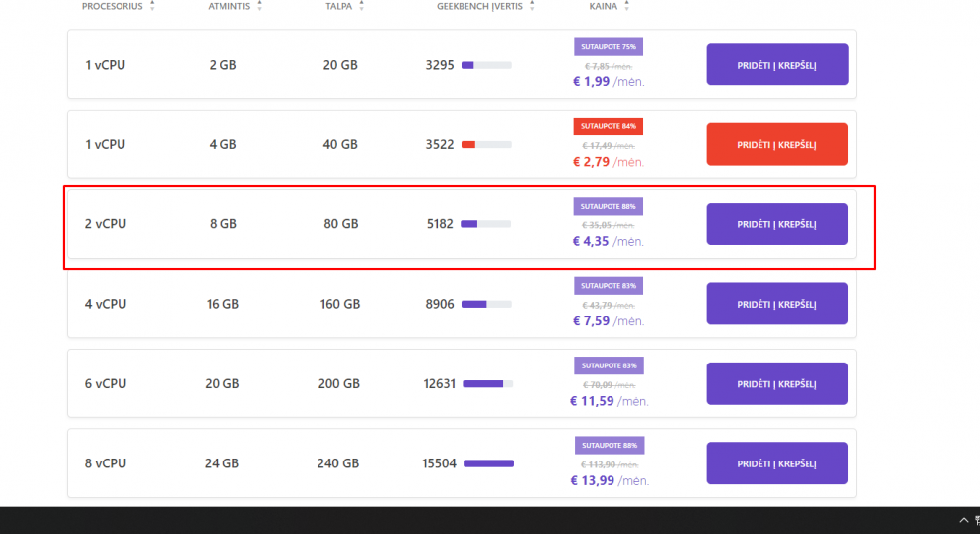This screenshot has height=534, width=980.
Task: Sort table using Talpa arrows icon
Action: click(361, 6)
